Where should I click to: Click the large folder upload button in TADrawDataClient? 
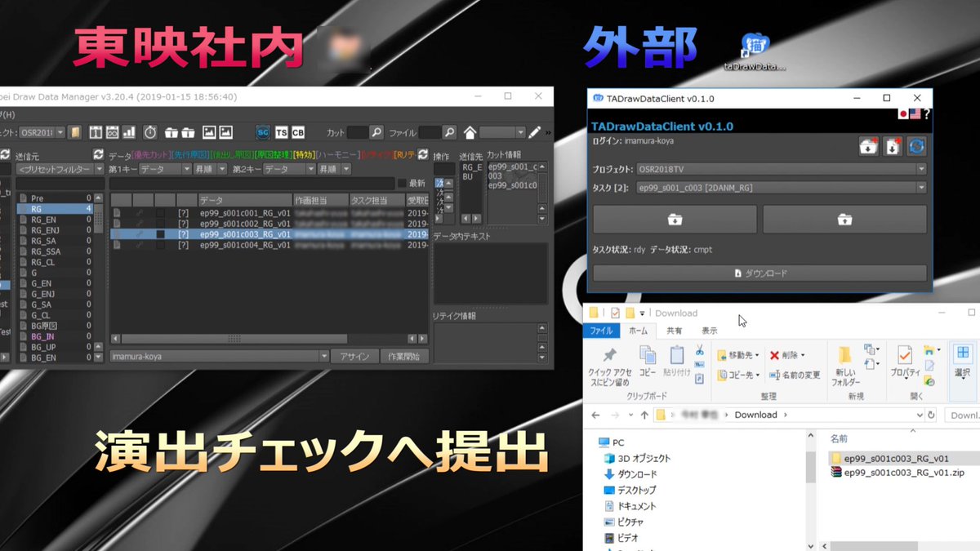click(844, 220)
